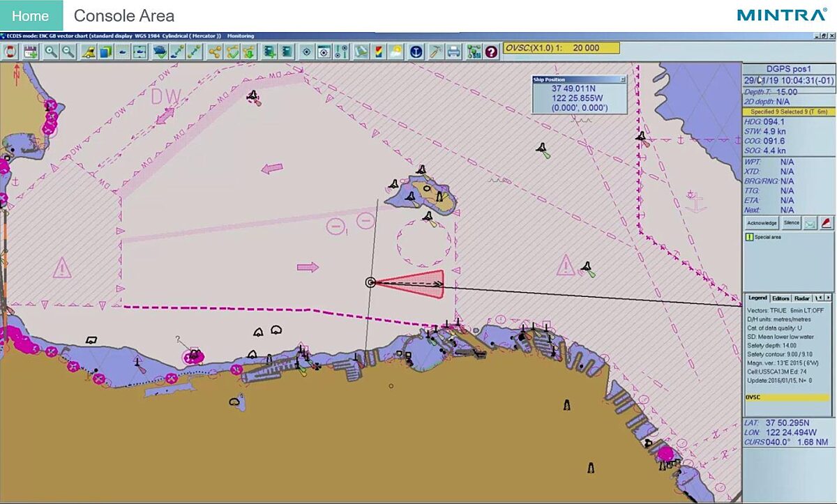Click the dashed frame ship icon
837x504 pixels.
pyautogui.click(x=139, y=52)
